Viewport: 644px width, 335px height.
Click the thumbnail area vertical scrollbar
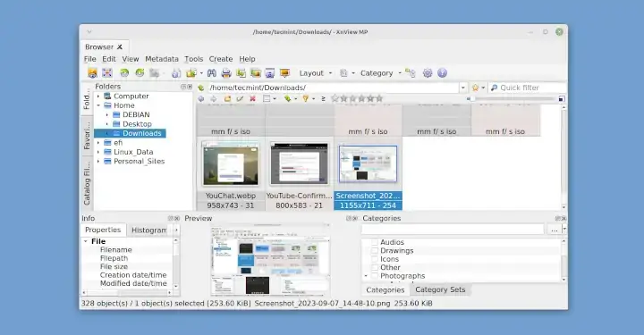563,157
